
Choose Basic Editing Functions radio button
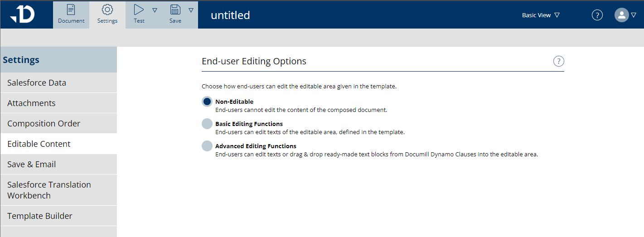[x=207, y=124]
